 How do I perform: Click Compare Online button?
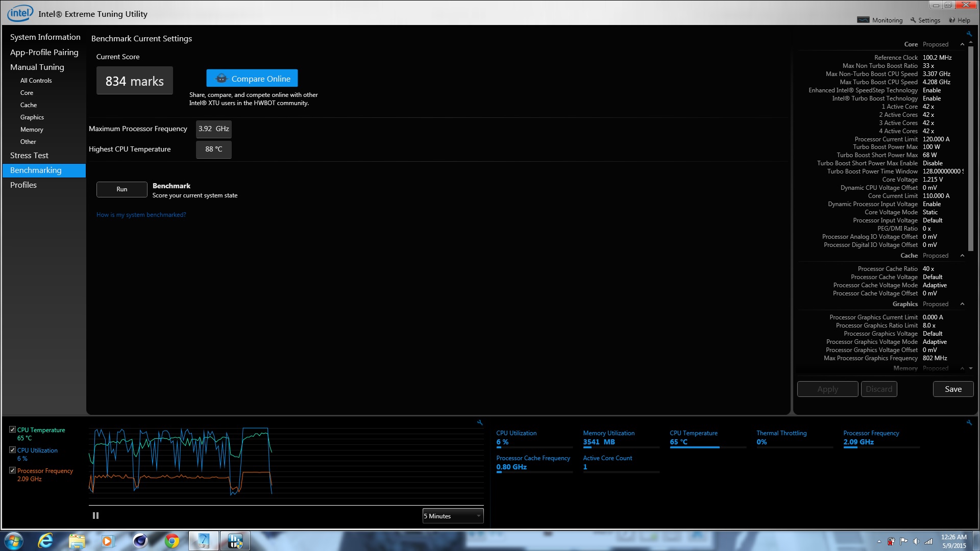252,79
